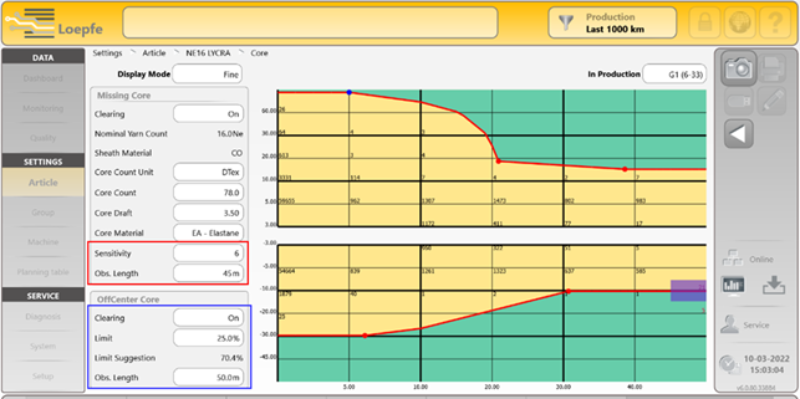Screen dimensions: 800x399
Task: Click NE16 LYCRA in the breadcrumb
Action: [208, 53]
